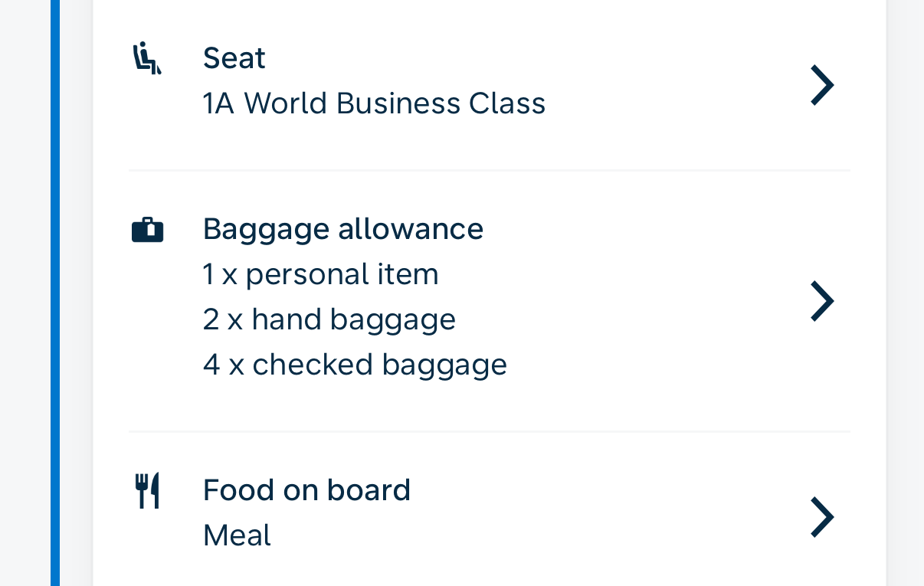The width and height of the screenshot is (924, 586).
Task: Open baggage allowance details chevron
Action: pyautogui.click(x=821, y=301)
